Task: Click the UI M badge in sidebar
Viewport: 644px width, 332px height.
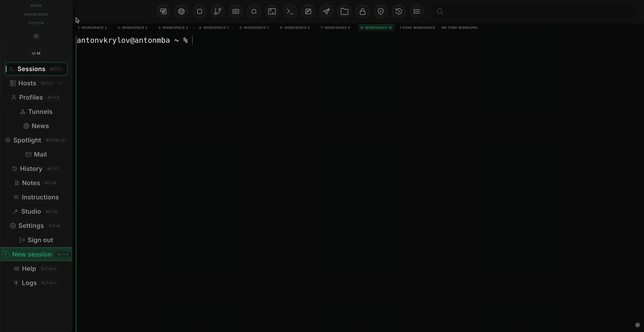Action: [36, 53]
